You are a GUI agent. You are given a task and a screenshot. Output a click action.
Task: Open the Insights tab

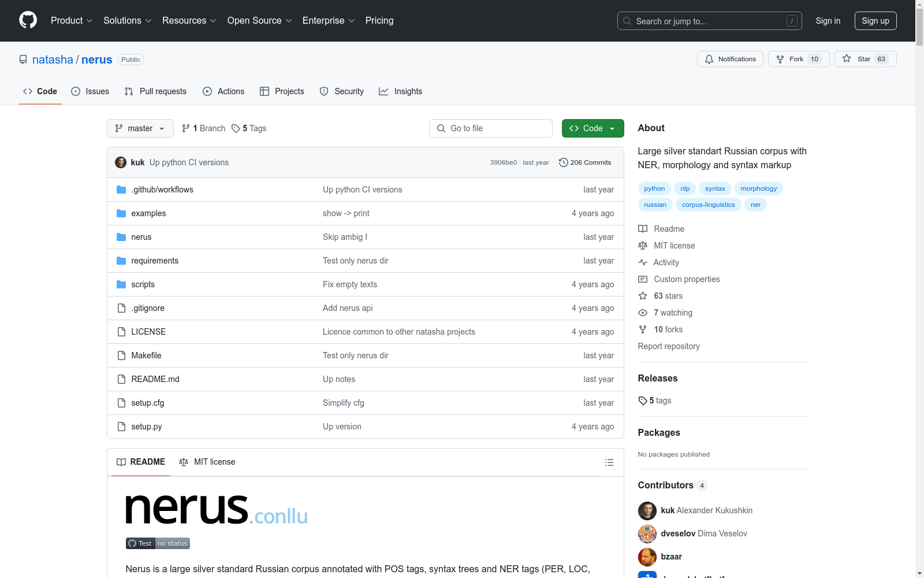pyautogui.click(x=401, y=91)
